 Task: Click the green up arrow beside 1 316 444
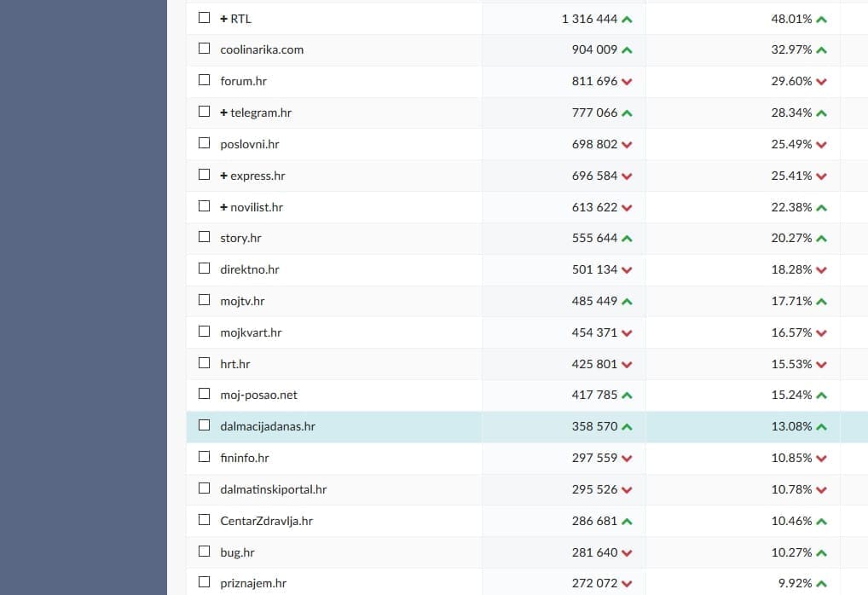click(628, 19)
